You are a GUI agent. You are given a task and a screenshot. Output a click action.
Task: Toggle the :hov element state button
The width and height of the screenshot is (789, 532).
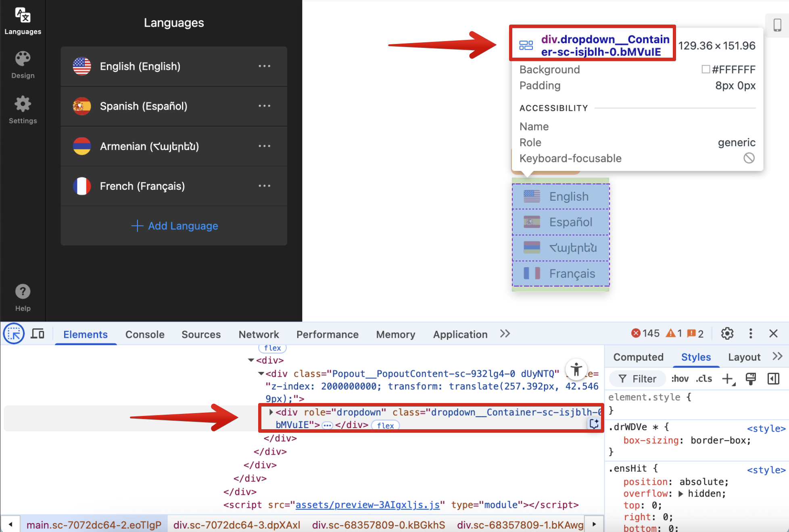[x=680, y=379]
